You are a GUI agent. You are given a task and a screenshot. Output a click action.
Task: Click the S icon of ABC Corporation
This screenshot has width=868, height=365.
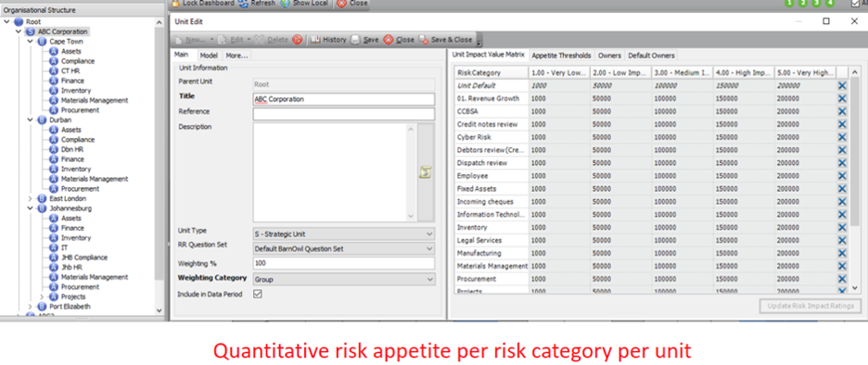point(30,32)
